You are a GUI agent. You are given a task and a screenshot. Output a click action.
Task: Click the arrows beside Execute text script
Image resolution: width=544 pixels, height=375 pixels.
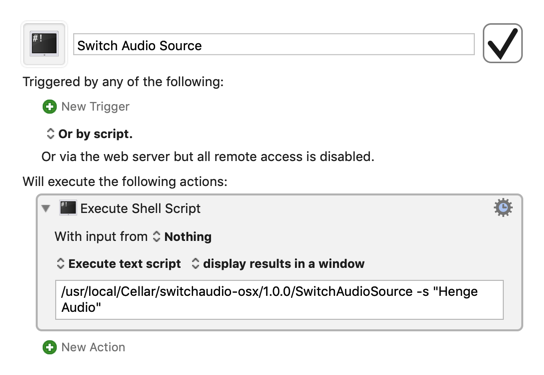click(60, 264)
